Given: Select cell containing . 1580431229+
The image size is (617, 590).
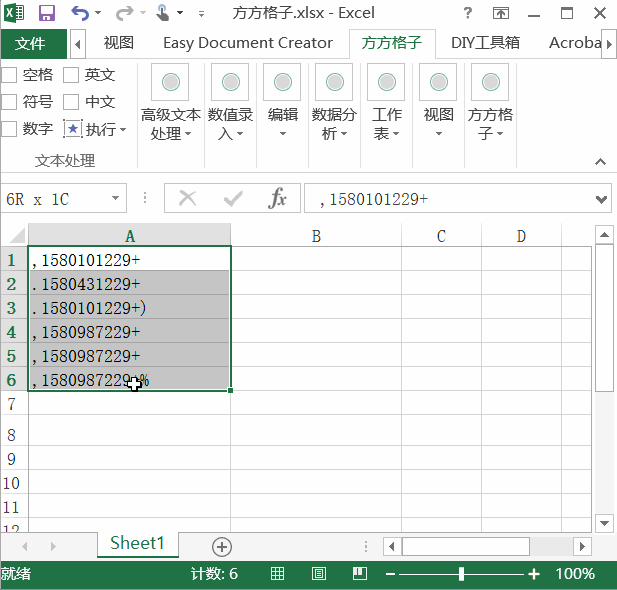Looking at the screenshot, I should (129, 283).
